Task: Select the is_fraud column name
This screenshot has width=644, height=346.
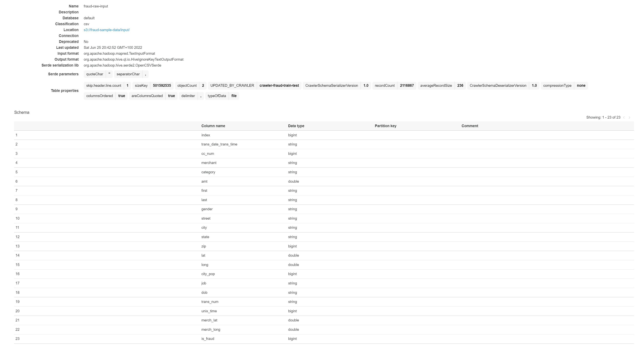Action: pos(208,339)
